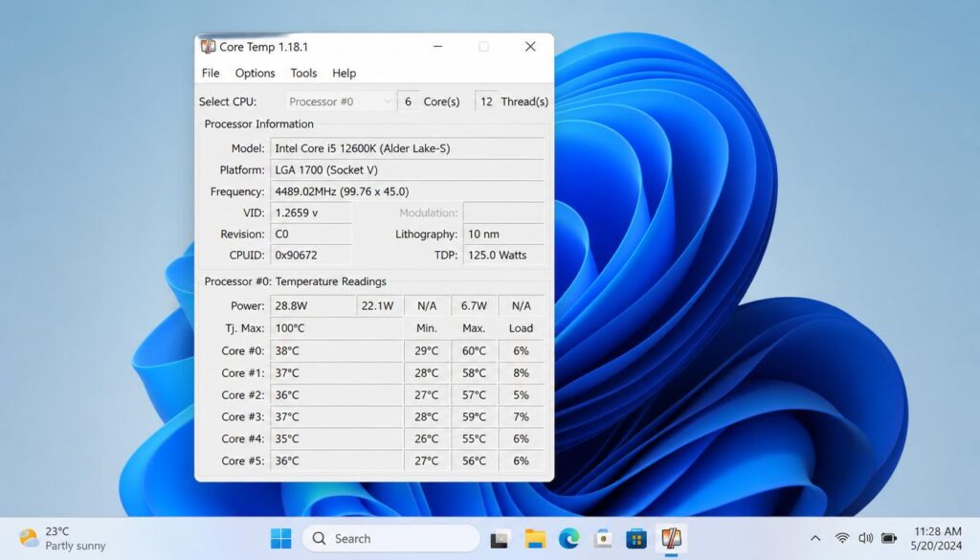Click the Core #3 maximum 59°C
Viewport: 980px width, 560px height.
(474, 416)
